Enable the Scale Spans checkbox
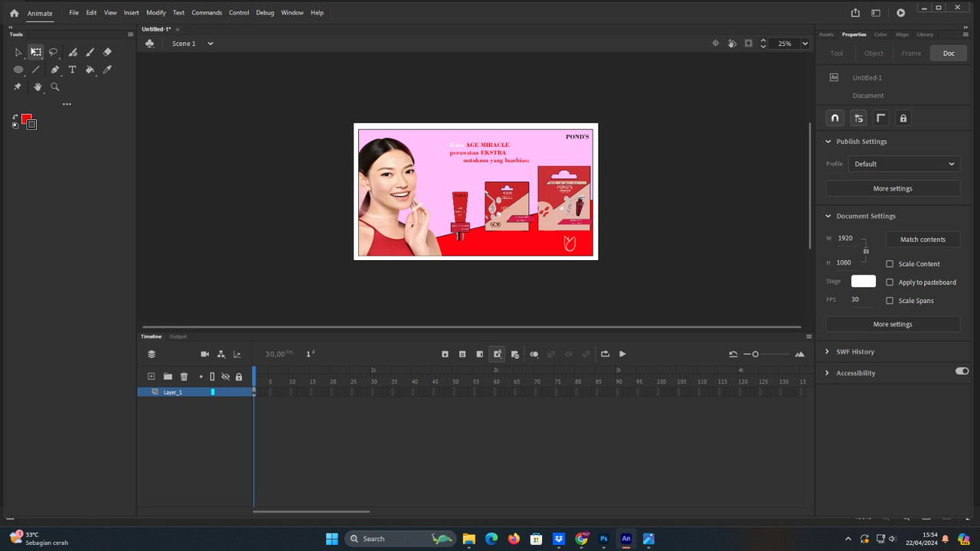This screenshot has height=551, width=980. pos(890,301)
